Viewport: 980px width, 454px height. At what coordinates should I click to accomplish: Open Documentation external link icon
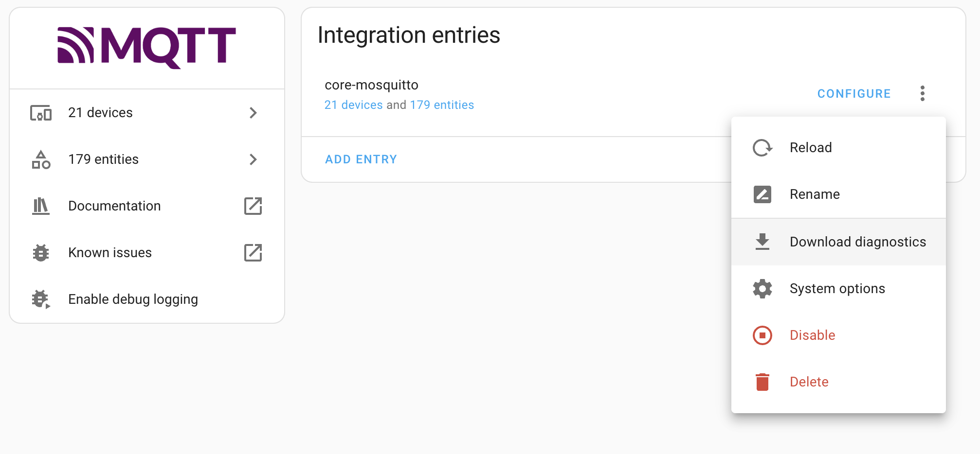click(253, 206)
